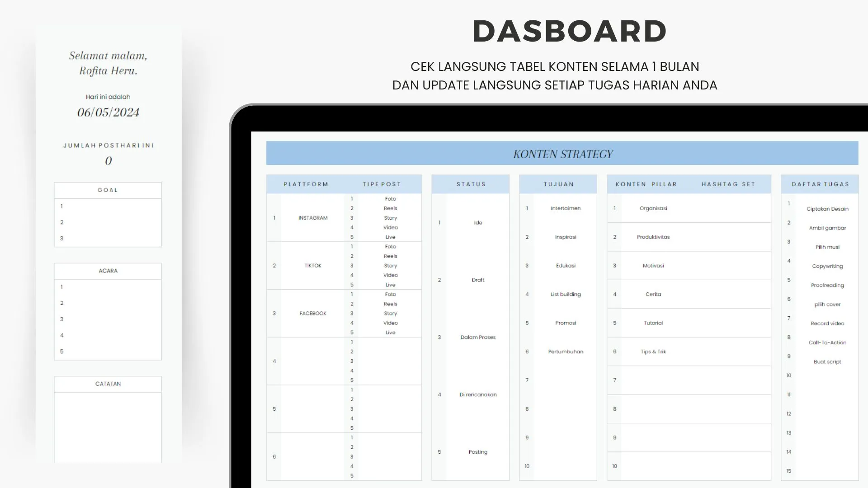This screenshot has height=488, width=868.
Task: Select the FACEBOOK platform cell
Action: click(x=312, y=314)
